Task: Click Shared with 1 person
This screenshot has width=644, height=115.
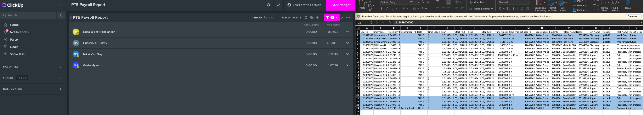Action: [x=304, y=5]
